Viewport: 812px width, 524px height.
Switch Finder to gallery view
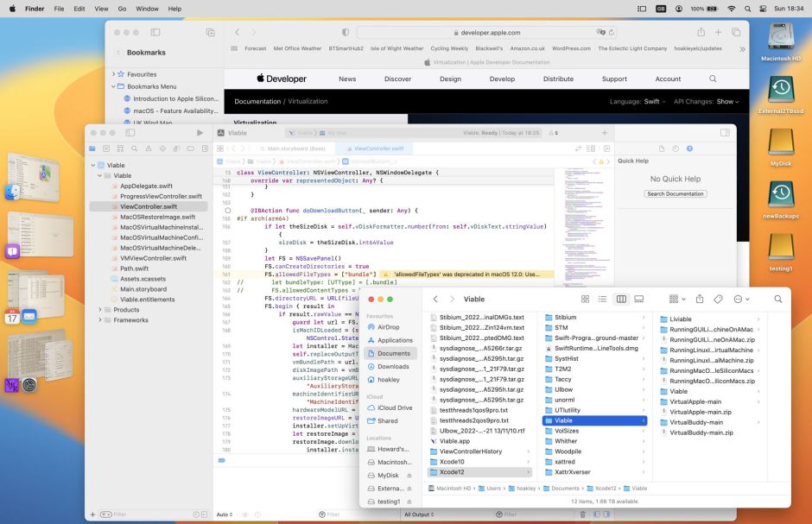click(638, 299)
